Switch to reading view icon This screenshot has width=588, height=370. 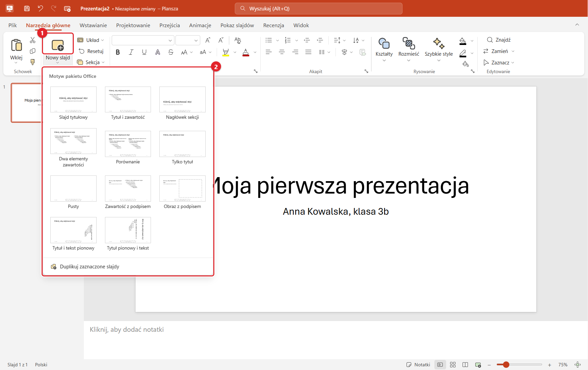coord(465,365)
